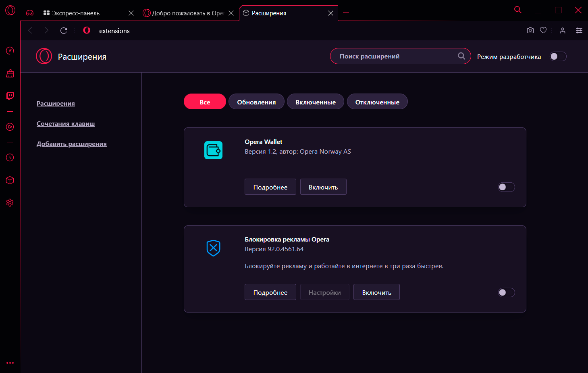Viewport: 588px width, 373px height.
Task: Open a new tab with plus button
Action: (346, 13)
